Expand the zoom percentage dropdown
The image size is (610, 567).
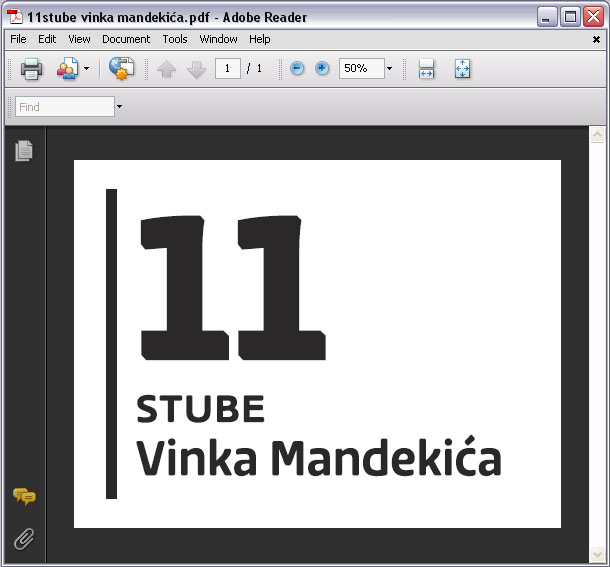coord(389,68)
